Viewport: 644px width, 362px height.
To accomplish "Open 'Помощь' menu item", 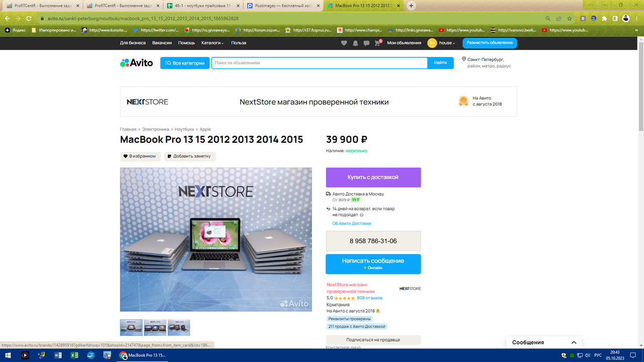I will [x=187, y=43].
